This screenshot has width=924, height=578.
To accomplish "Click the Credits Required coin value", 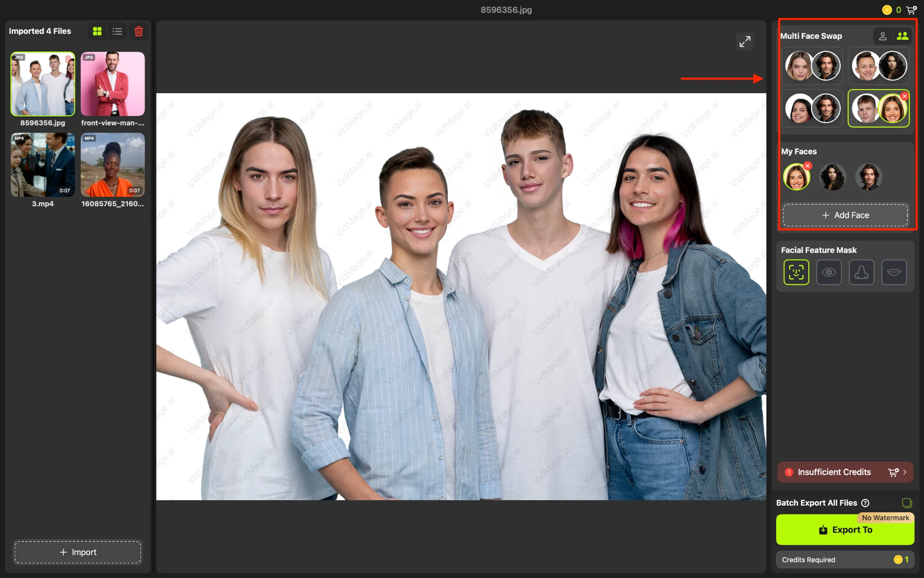I will pyautogui.click(x=901, y=559).
